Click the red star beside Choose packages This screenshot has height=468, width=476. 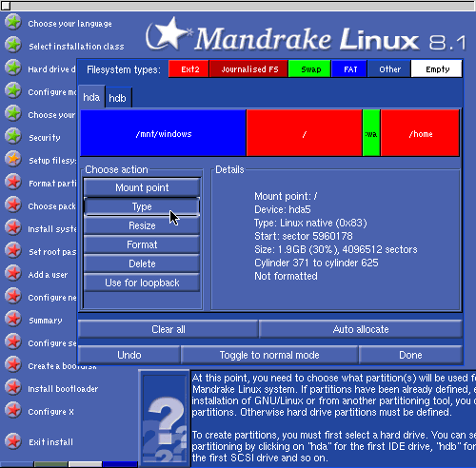13,205
